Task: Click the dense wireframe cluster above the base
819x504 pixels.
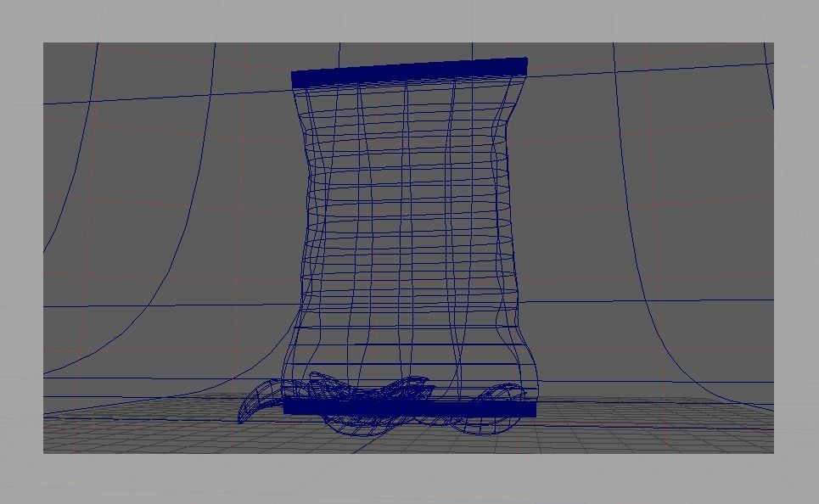Action: 373,386
